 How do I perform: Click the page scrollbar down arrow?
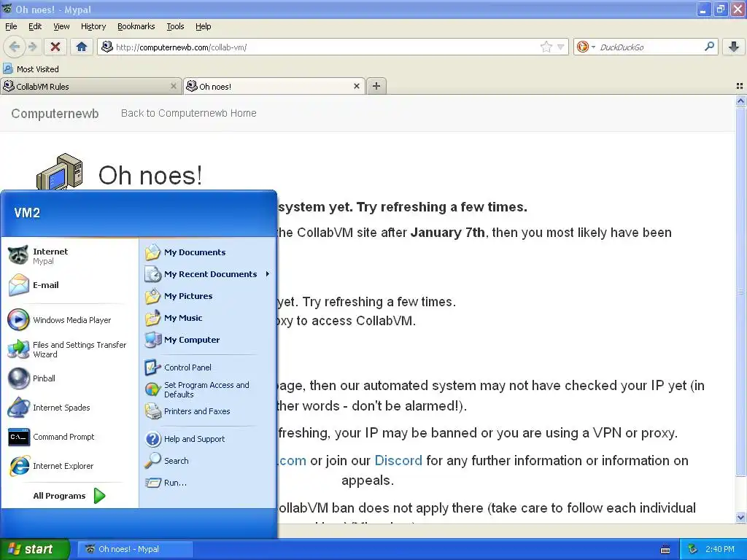pos(740,517)
